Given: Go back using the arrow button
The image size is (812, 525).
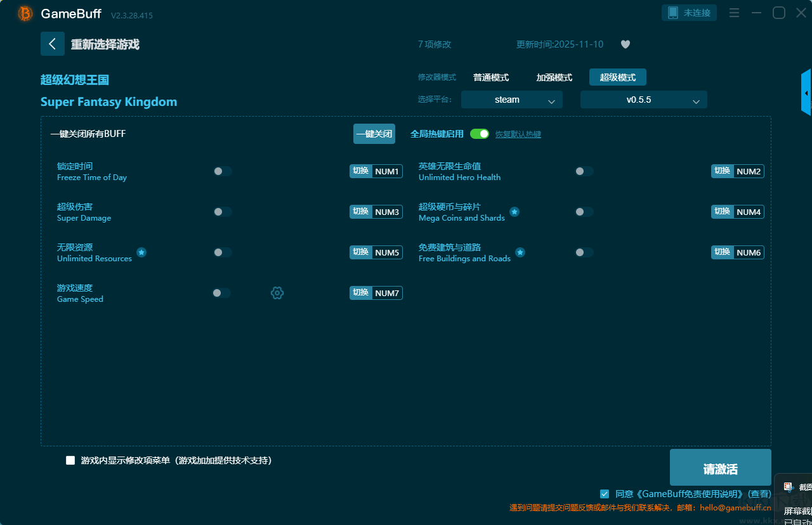Looking at the screenshot, I should point(53,44).
